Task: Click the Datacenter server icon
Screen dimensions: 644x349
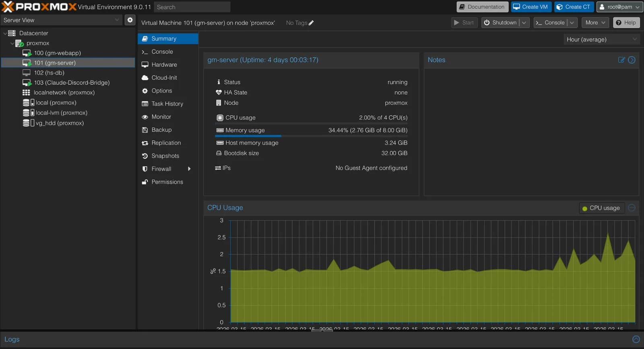Action: (12, 33)
